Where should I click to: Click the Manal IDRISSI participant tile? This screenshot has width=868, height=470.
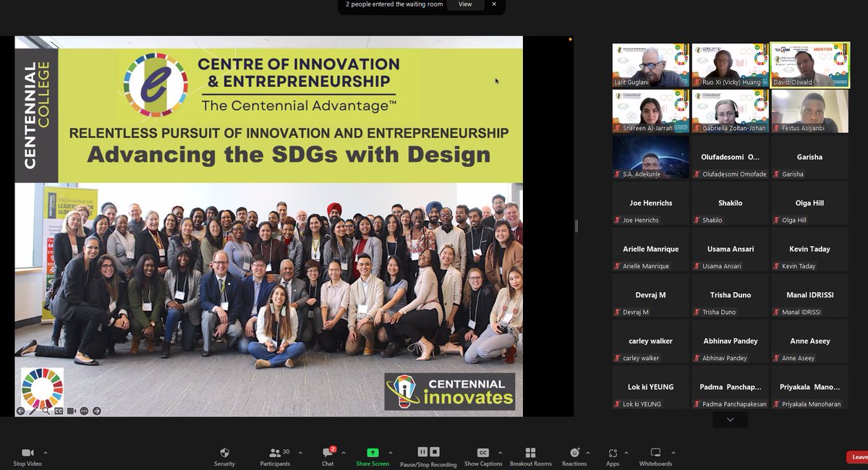809,295
